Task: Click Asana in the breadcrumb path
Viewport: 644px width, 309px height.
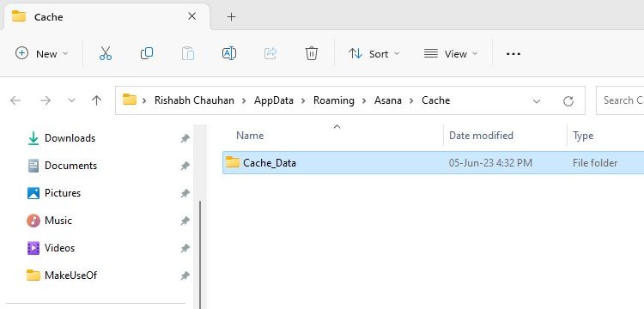Action: 388,100
